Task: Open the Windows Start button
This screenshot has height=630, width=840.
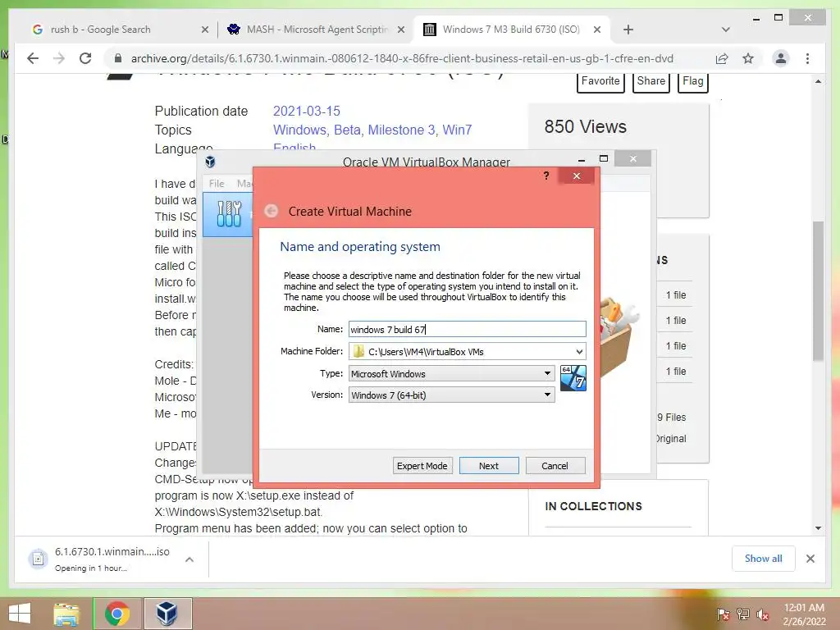Action: pos(20,614)
